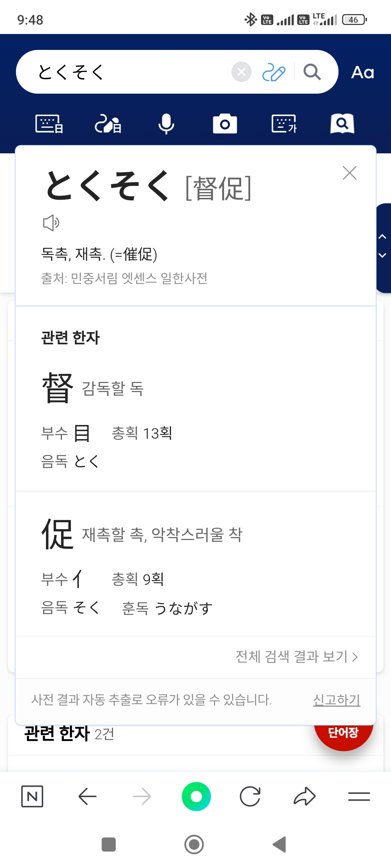Play pronunciation of とくそく
This screenshot has height=868, width=391.
[51, 223]
